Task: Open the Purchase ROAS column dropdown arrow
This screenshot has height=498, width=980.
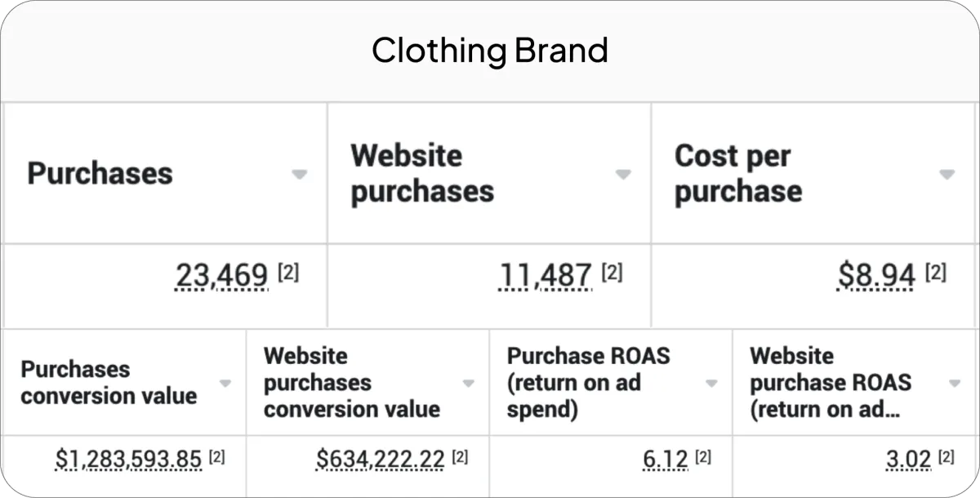Action: click(711, 383)
